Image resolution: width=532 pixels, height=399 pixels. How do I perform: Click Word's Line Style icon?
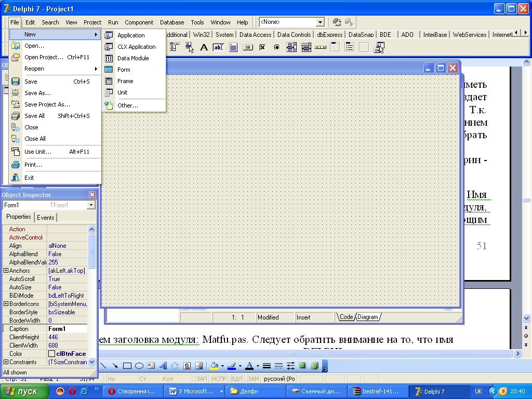pyautogui.click(x=267, y=365)
